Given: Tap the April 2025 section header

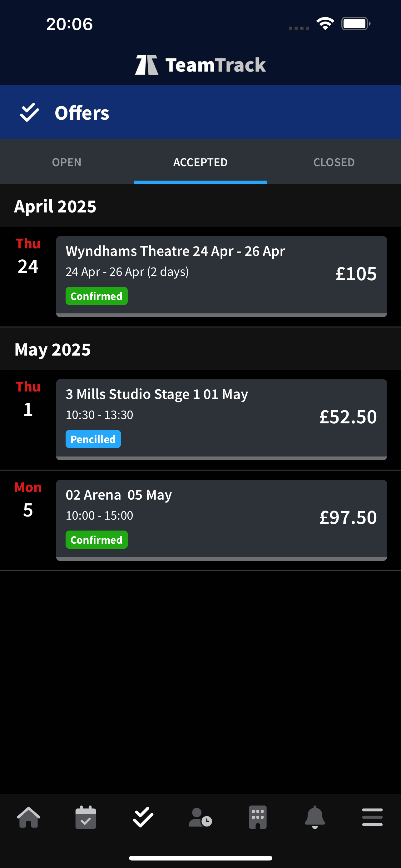Looking at the screenshot, I should click(55, 206).
